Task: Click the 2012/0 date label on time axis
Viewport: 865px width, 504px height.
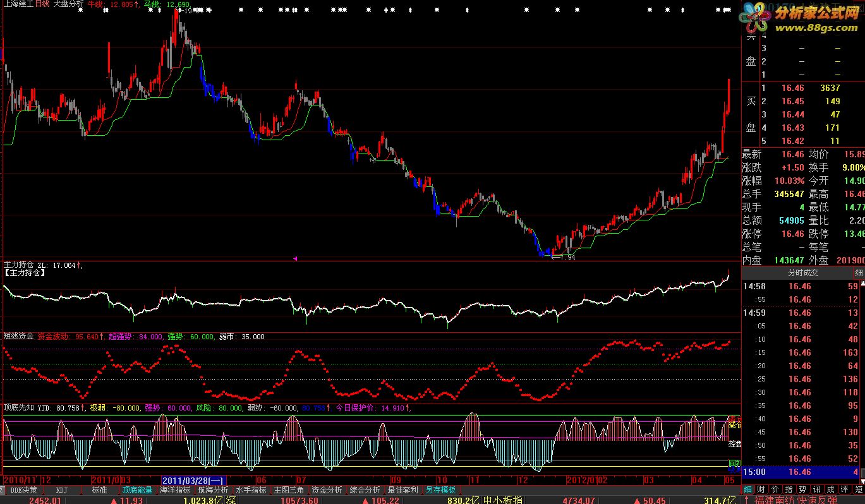Action: (x=582, y=481)
